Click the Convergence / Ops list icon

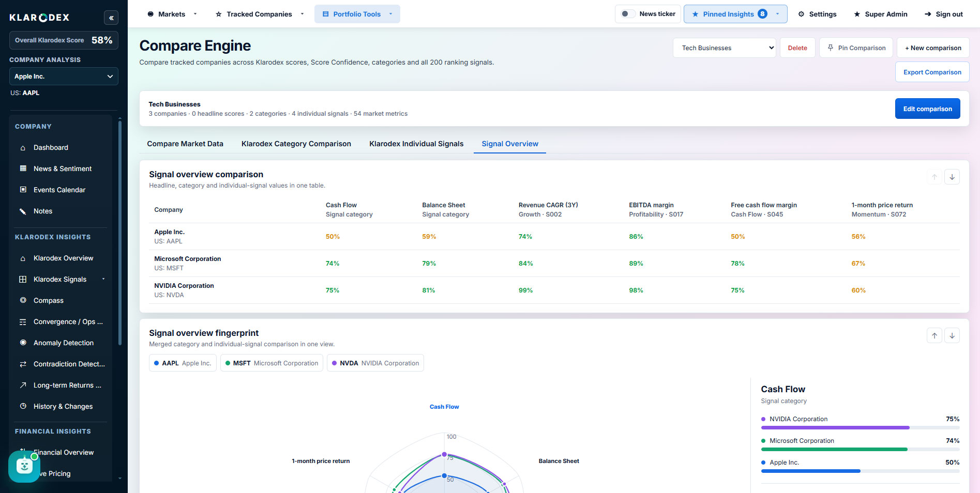click(x=23, y=322)
